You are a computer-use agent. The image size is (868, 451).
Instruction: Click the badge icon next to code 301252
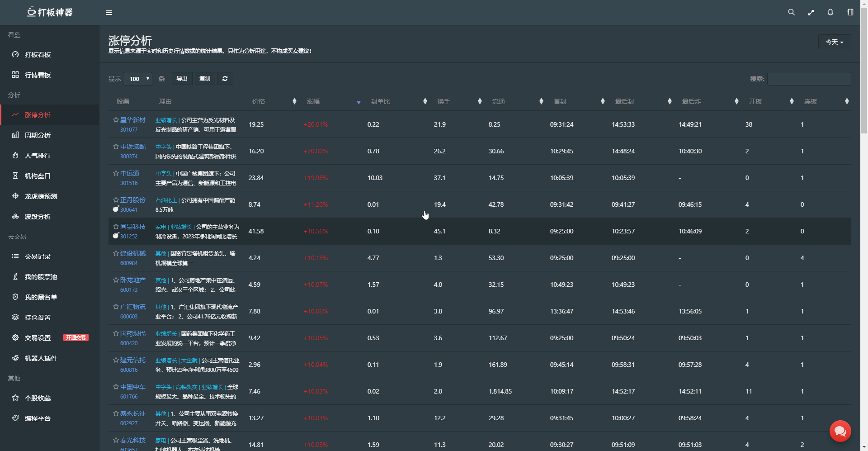116,236
